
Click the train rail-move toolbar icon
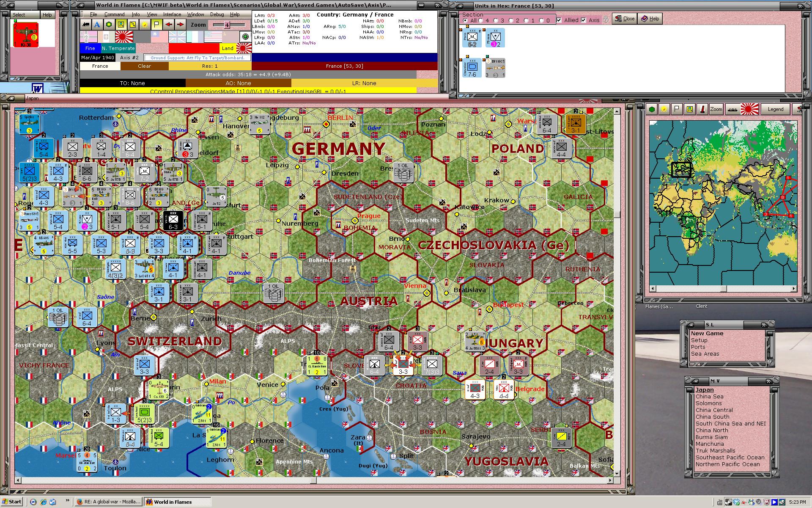86,25
